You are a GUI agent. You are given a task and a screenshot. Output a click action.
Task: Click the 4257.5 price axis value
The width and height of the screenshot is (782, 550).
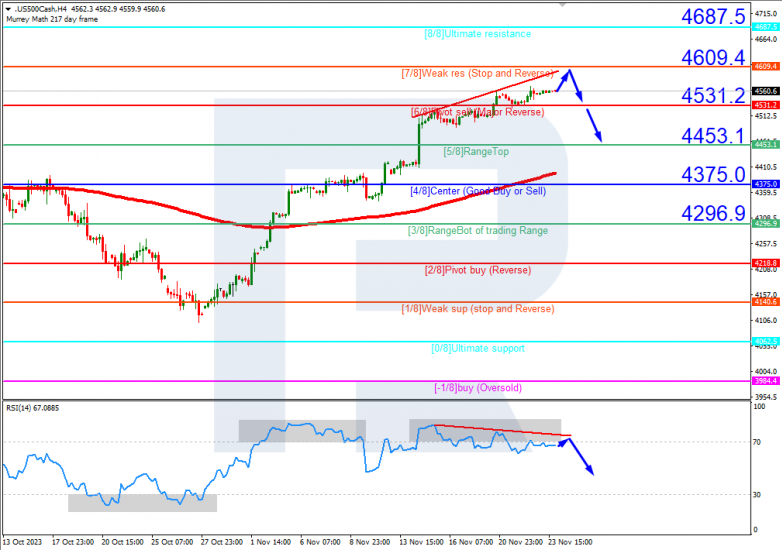tap(766, 244)
